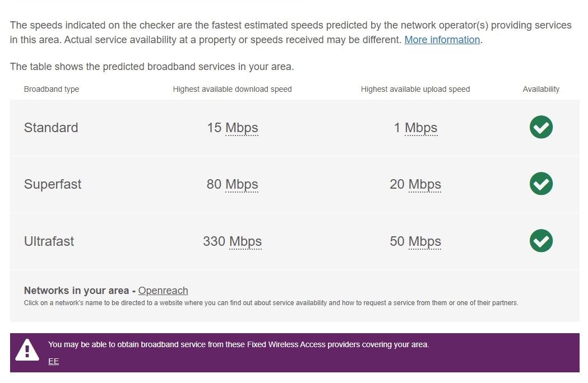Select the Superfast broadband row label
588x383 pixels.
pos(53,184)
